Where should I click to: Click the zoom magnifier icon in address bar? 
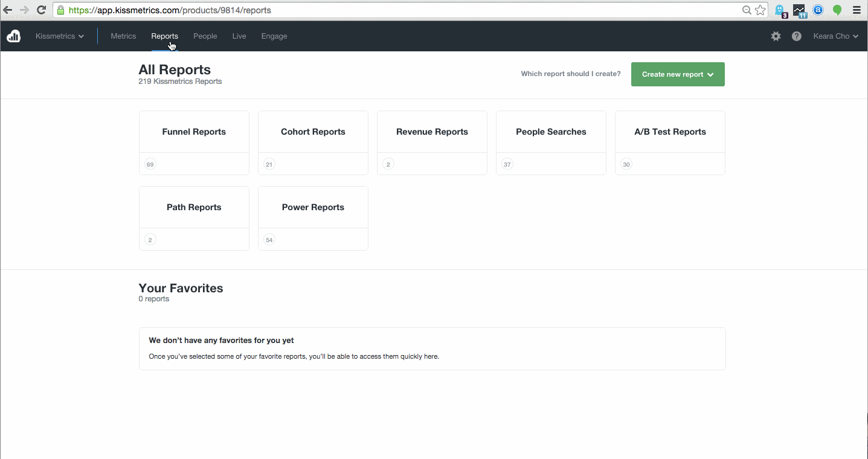747,10
